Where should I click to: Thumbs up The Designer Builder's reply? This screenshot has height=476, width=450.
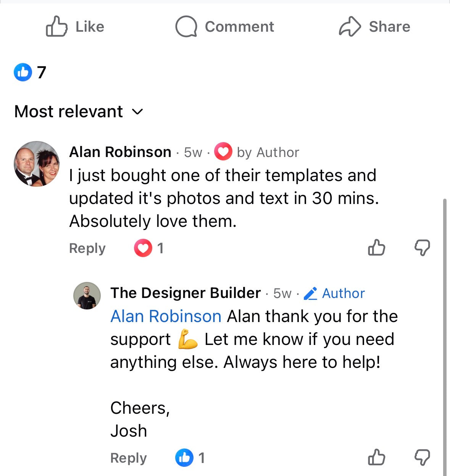coord(376,457)
